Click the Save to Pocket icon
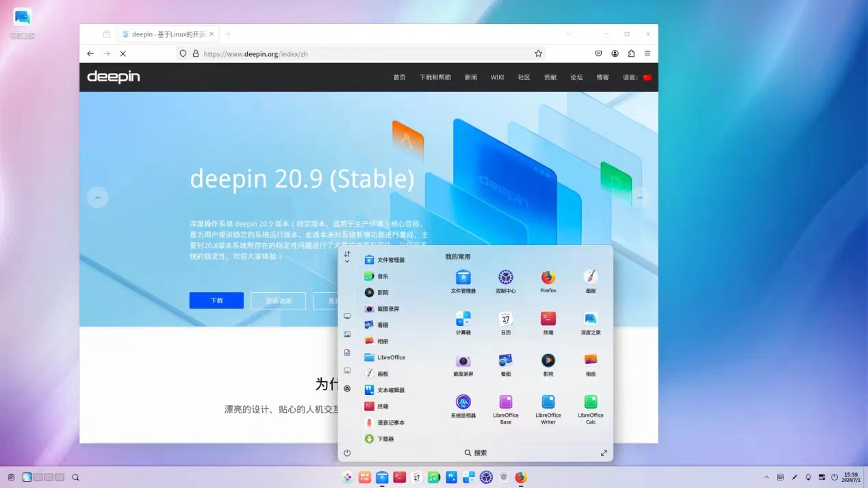This screenshot has height=488, width=868. click(x=598, y=53)
